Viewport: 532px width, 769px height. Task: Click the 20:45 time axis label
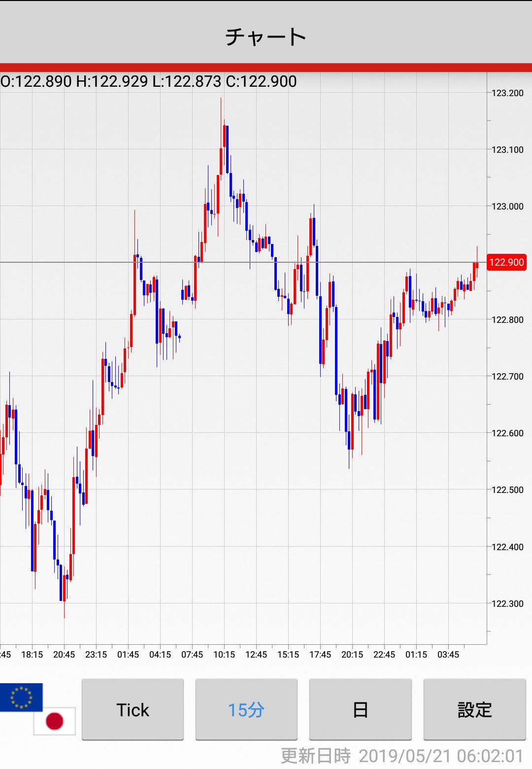[64, 655]
